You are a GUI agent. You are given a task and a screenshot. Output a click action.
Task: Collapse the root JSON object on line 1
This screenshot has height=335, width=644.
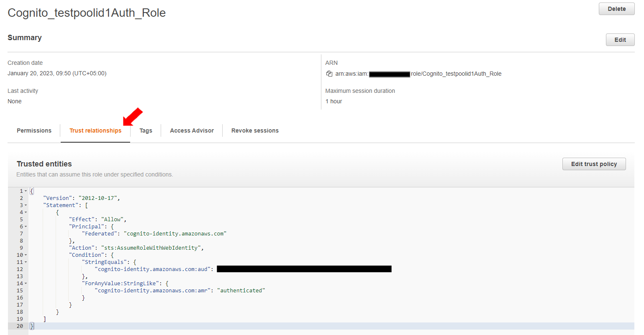pyautogui.click(x=26, y=191)
